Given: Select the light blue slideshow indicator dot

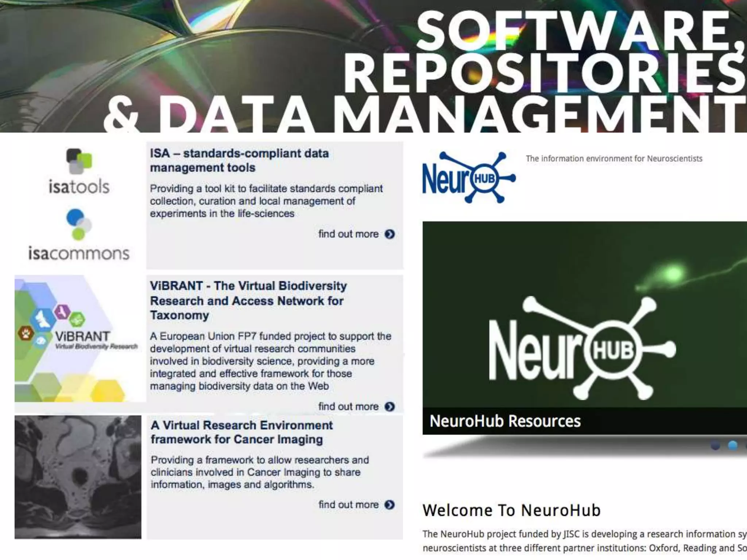Looking at the screenshot, I should [732, 445].
